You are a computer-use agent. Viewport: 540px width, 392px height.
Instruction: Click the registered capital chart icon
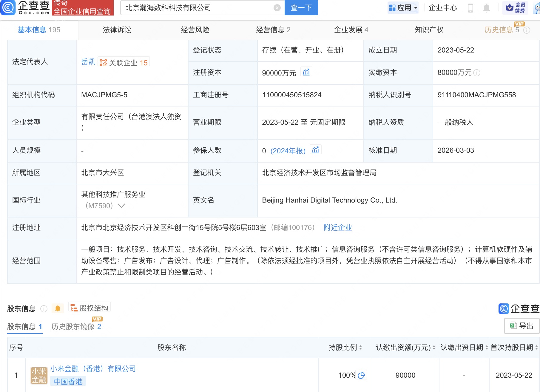[306, 72]
